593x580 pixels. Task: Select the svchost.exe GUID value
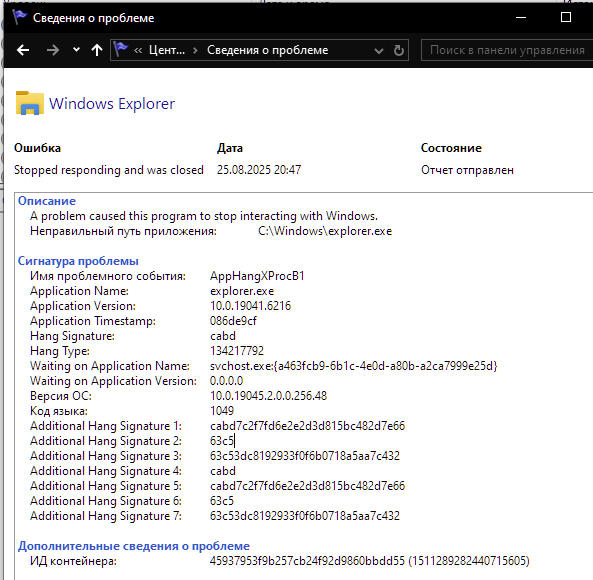click(x=354, y=366)
